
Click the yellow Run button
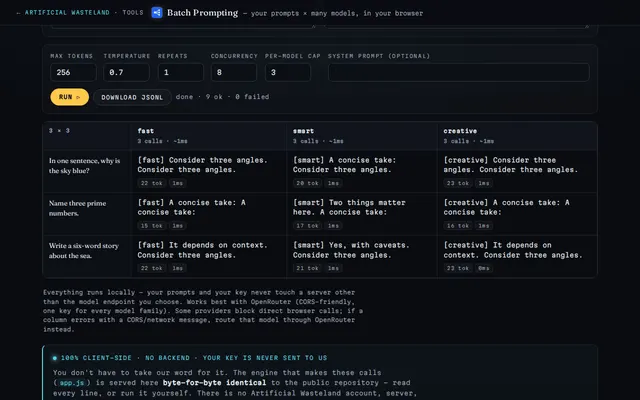coord(69,97)
